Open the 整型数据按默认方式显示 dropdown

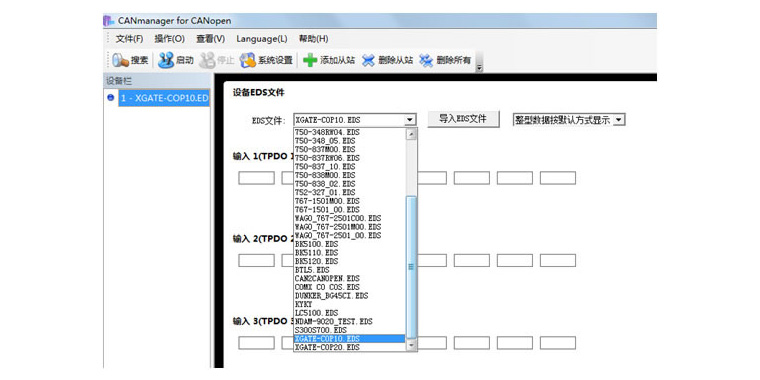(x=618, y=120)
